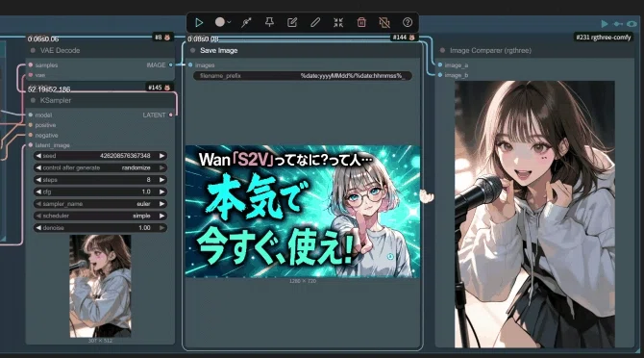Pin the selected node with pin icon
Viewport: 644px width, 358px height.
pos(269,22)
